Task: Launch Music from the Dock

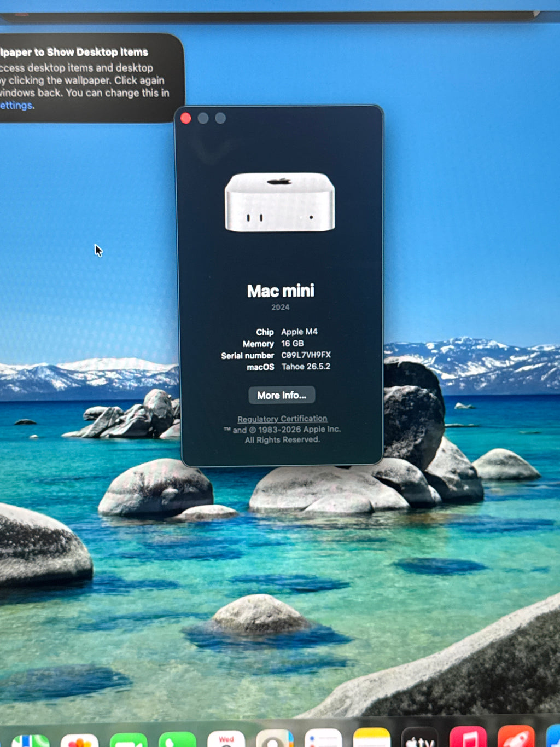Action: 468,737
